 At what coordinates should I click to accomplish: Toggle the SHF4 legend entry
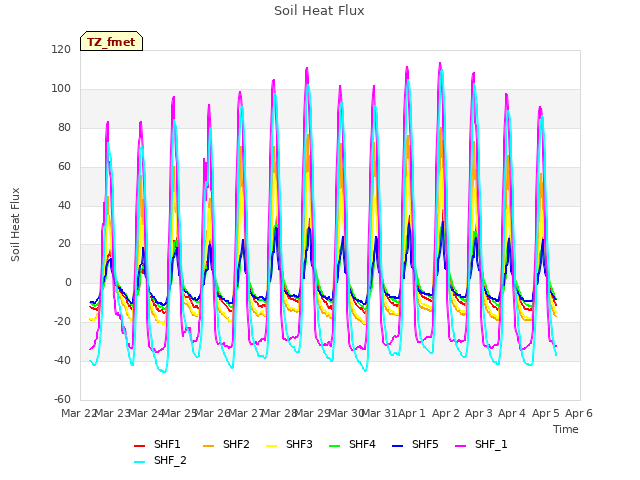(x=352, y=444)
